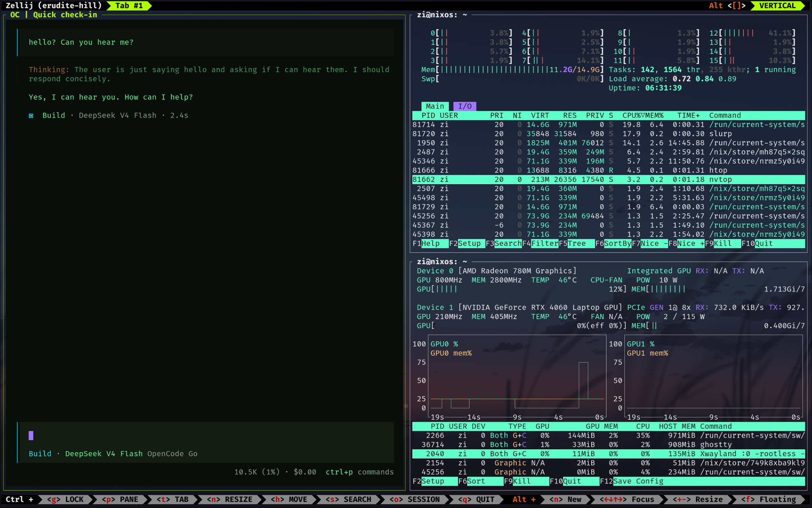This screenshot has width=812, height=508.
Task: Click the HOST MEM column header in nvtop
Action: 677,427
